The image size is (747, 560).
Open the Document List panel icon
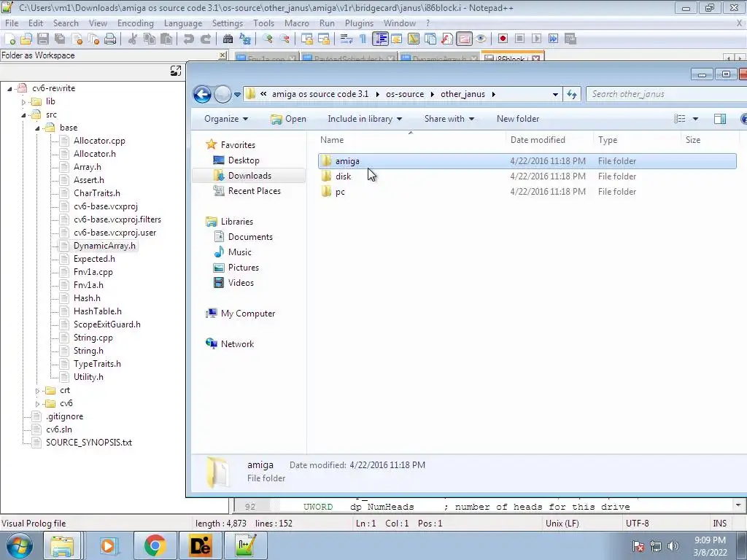pos(430,39)
